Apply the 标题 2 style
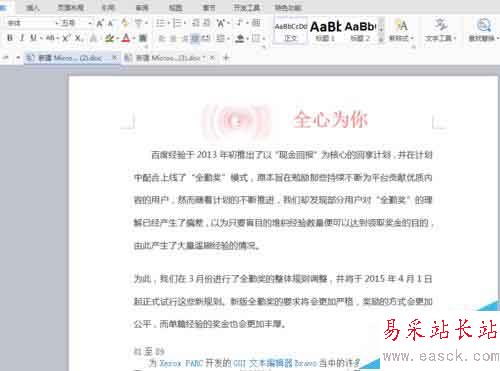Viewport: 500px width, 371px height. click(361, 31)
